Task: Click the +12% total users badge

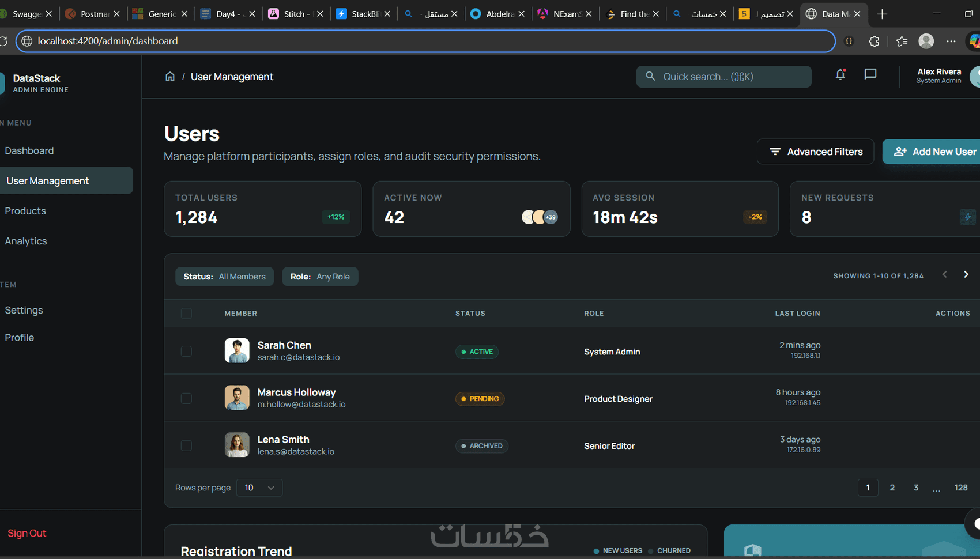Action: click(x=336, y=217)
